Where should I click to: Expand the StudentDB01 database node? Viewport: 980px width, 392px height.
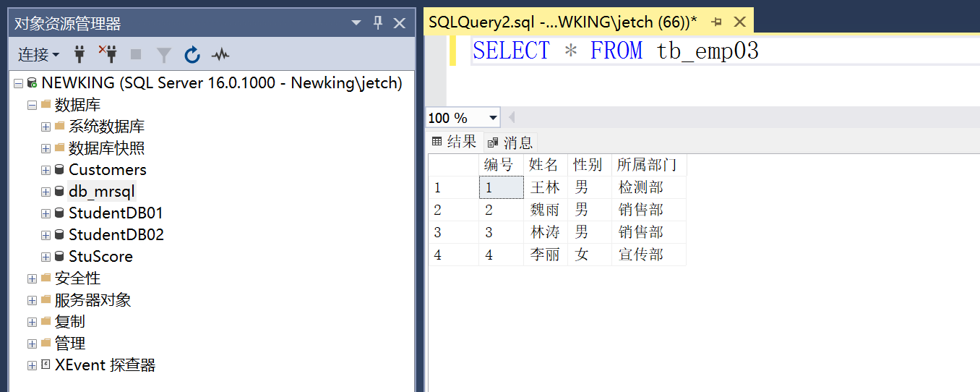pos(46,213)
